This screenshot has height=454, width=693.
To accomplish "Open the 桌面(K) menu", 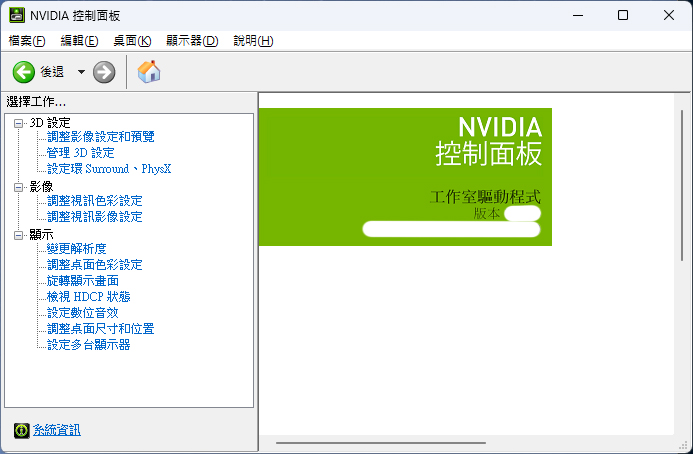I will [132, 41].
